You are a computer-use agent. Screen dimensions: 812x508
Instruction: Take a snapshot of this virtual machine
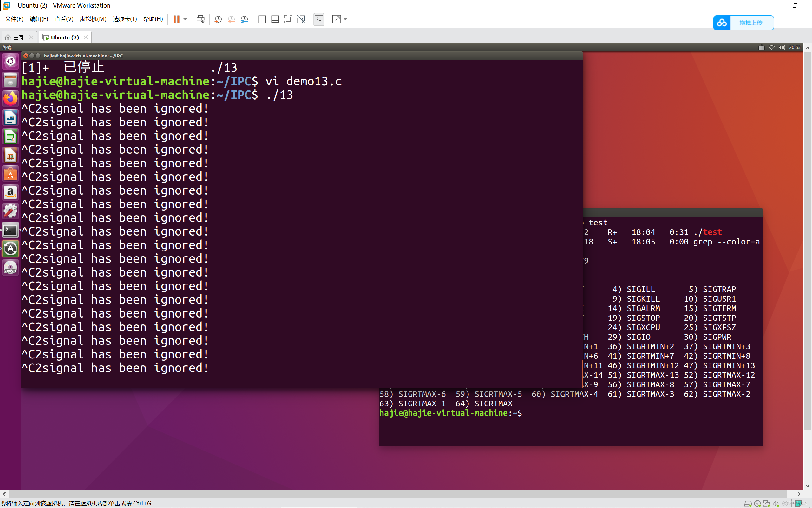[218, 19]
